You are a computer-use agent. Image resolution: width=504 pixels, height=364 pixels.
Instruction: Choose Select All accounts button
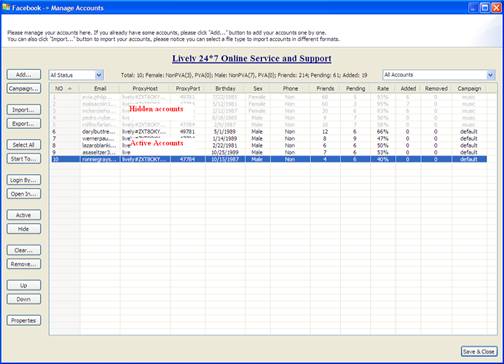coord(24,145)
